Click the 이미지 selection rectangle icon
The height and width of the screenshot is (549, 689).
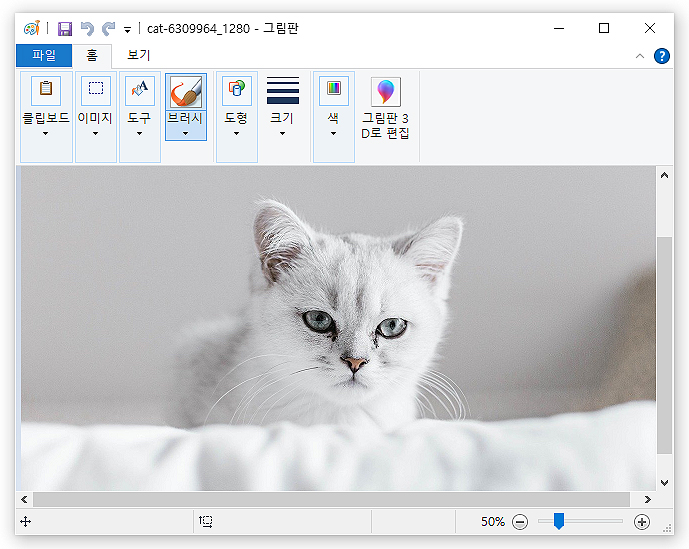pos(96,90)
